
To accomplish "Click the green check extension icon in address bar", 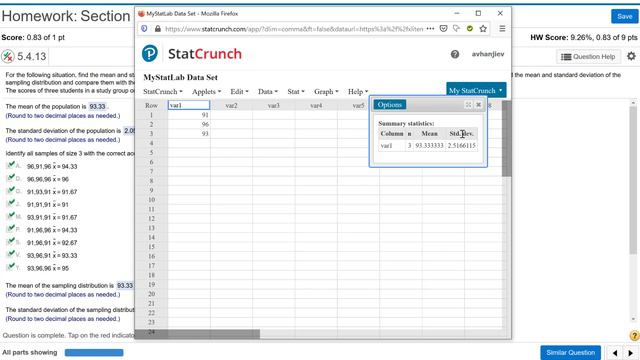I will (x=470, y=29).
